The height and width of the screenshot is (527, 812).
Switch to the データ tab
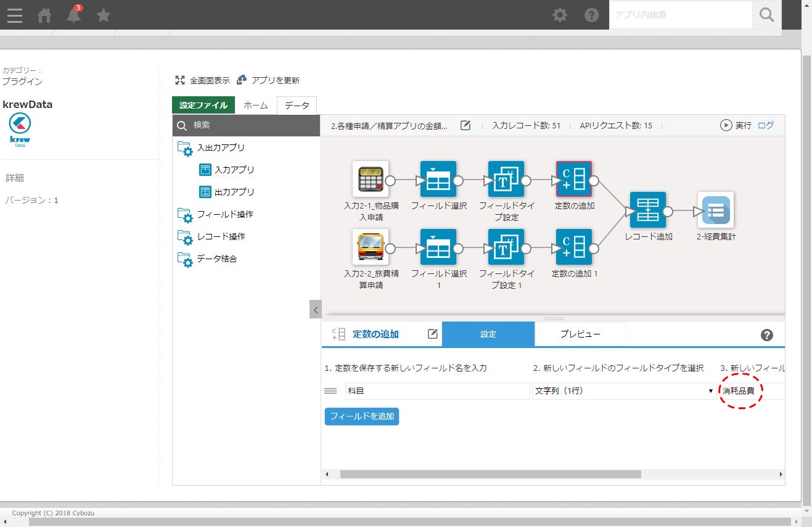point(297,106)
